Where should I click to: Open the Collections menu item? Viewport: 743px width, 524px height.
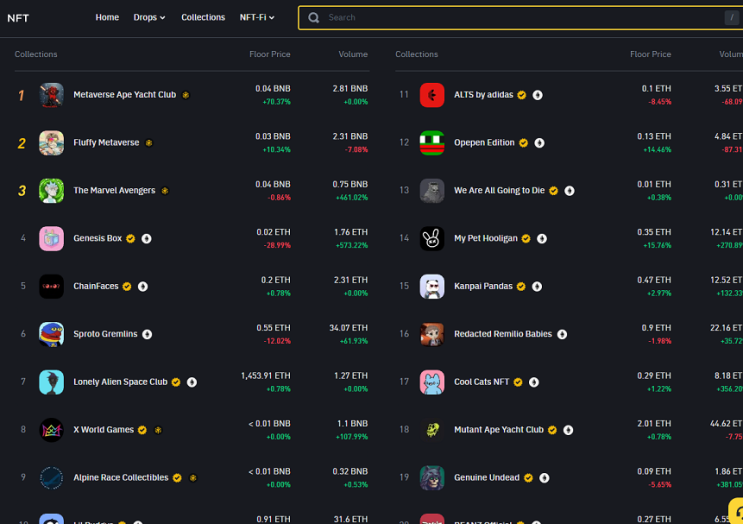coord(203,18)
